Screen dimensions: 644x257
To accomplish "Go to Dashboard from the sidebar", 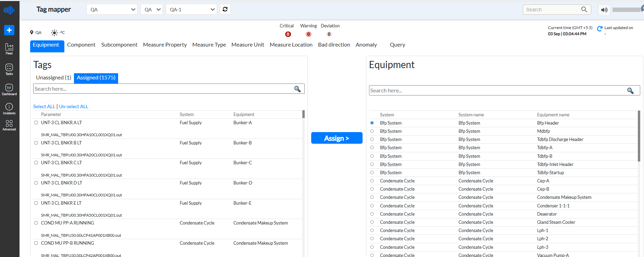I will pos(9,89).
